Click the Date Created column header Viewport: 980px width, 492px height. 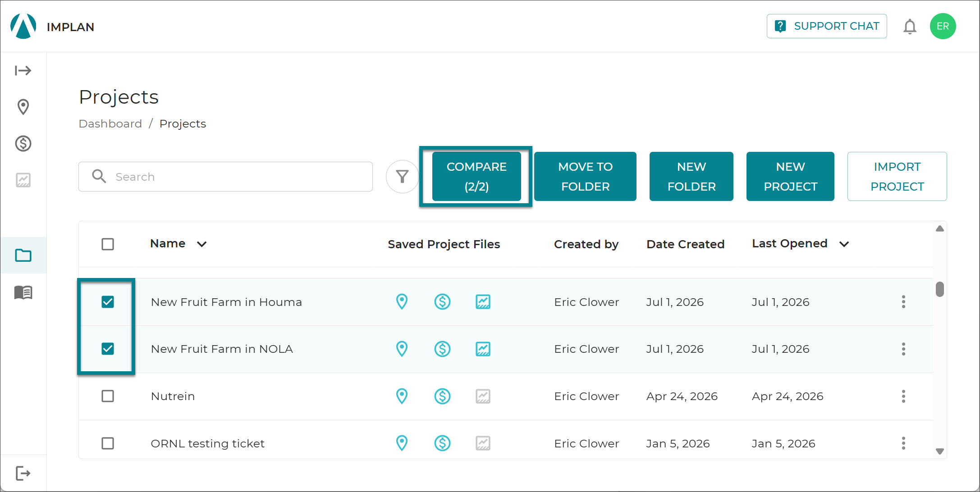(x=685, y=244)
